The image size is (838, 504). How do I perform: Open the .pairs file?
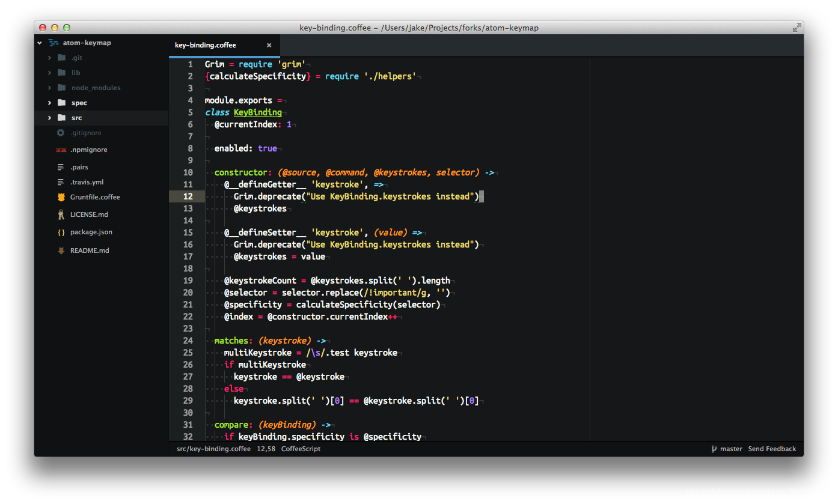pos(79,167)
